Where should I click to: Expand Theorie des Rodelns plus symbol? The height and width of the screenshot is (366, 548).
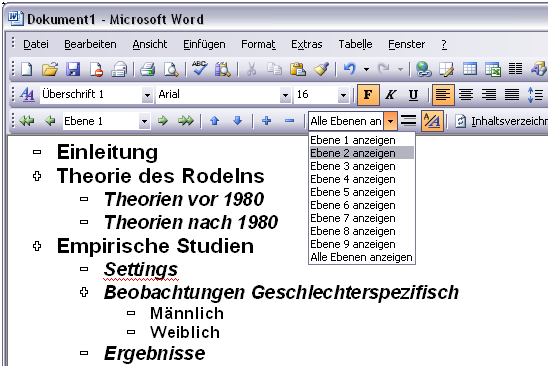tap(37, 176)
